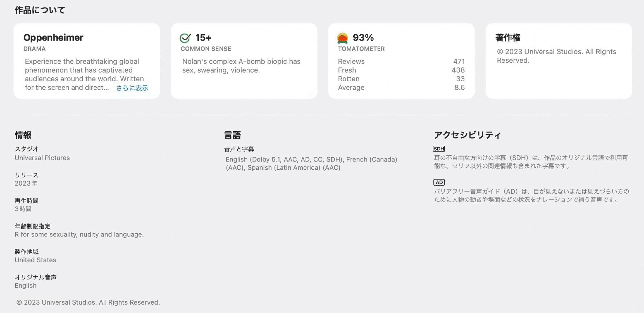Viewport: 644px width, 313px height.
Task: Click the Average score row 8.6
Action: click(401, 87)
